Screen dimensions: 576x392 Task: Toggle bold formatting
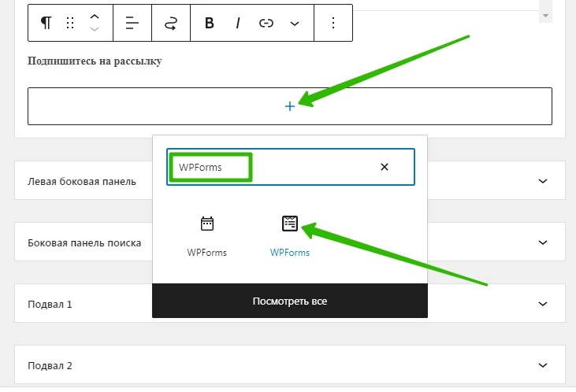pos(210,23)
